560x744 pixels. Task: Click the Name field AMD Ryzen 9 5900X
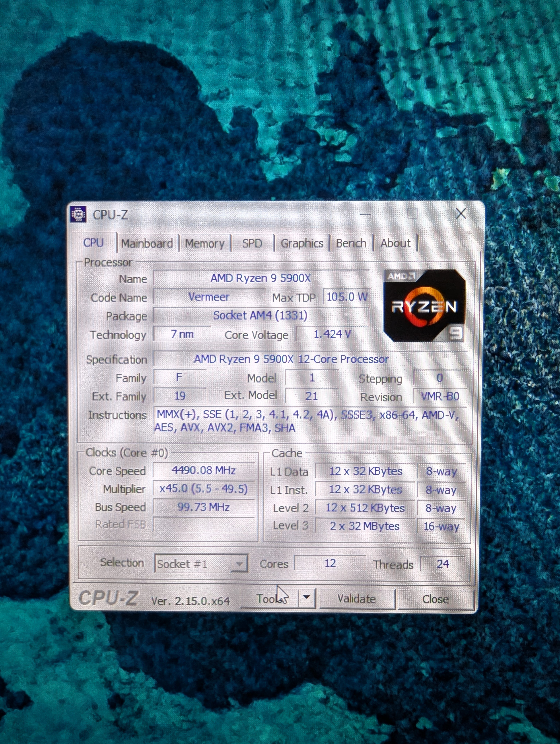[261, 278]
